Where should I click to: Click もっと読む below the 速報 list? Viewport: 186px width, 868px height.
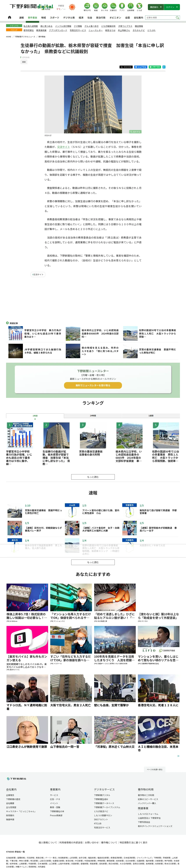coord(93,562)
